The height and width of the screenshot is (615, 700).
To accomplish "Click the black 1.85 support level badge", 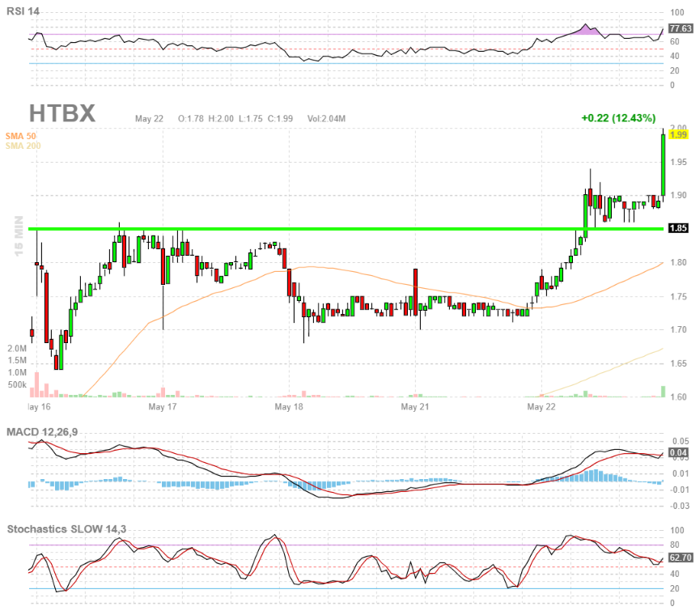I will coord(680,228).
